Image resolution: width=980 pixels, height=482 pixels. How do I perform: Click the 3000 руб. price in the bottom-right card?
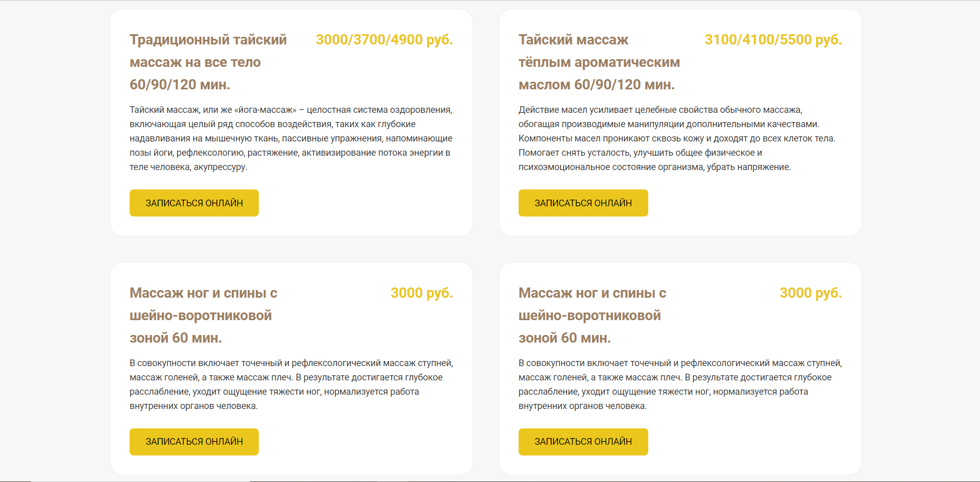click(x=811, y=293)
